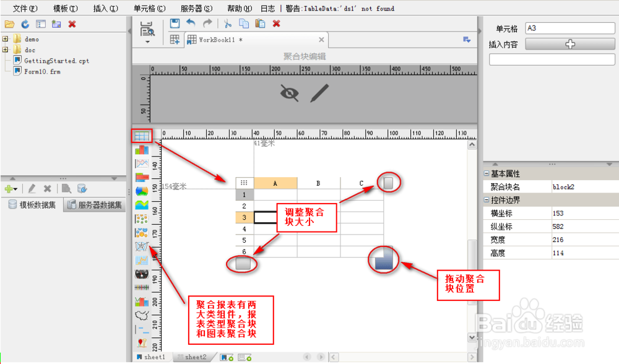Select row header 5
Screen dimensions: 619x364
[245, 240]
